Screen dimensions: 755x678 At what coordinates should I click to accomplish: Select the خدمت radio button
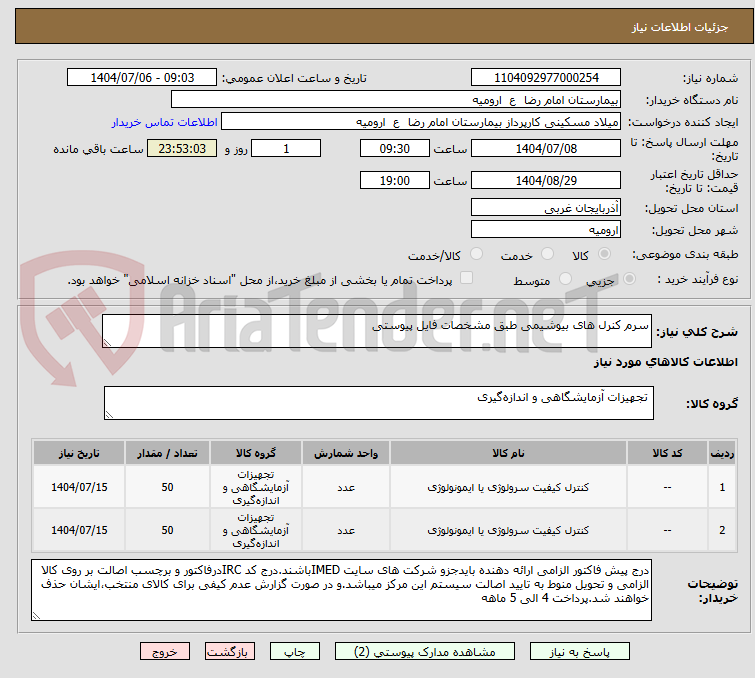point(547,254)
